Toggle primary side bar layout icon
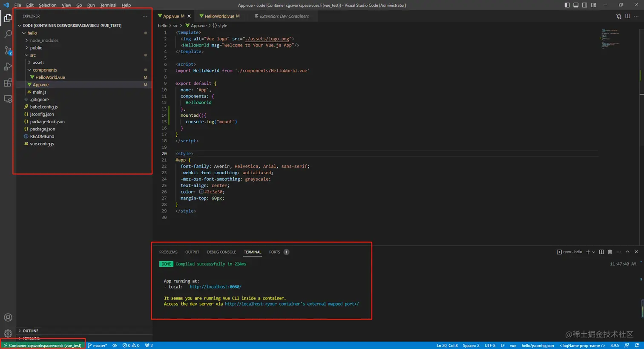The width and height of the screenshot is (644, 349). coord(567,5)
